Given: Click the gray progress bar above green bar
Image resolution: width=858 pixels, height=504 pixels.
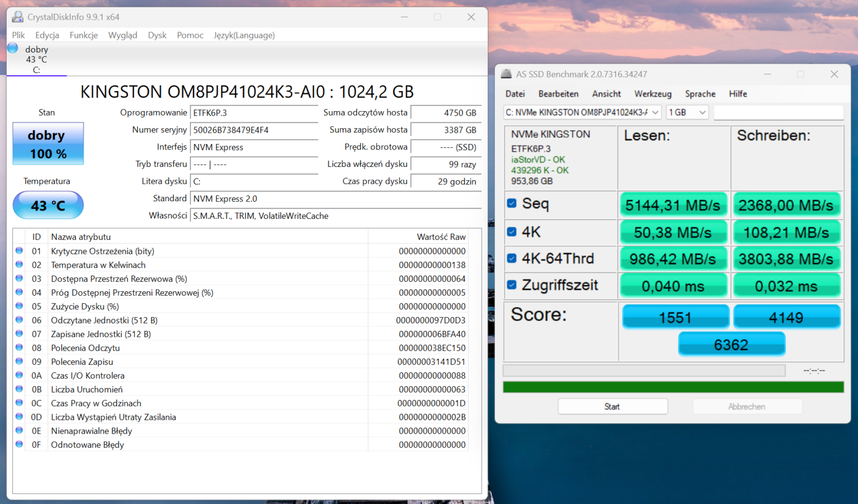Looking at the screenshot, I should pos(644,371).
